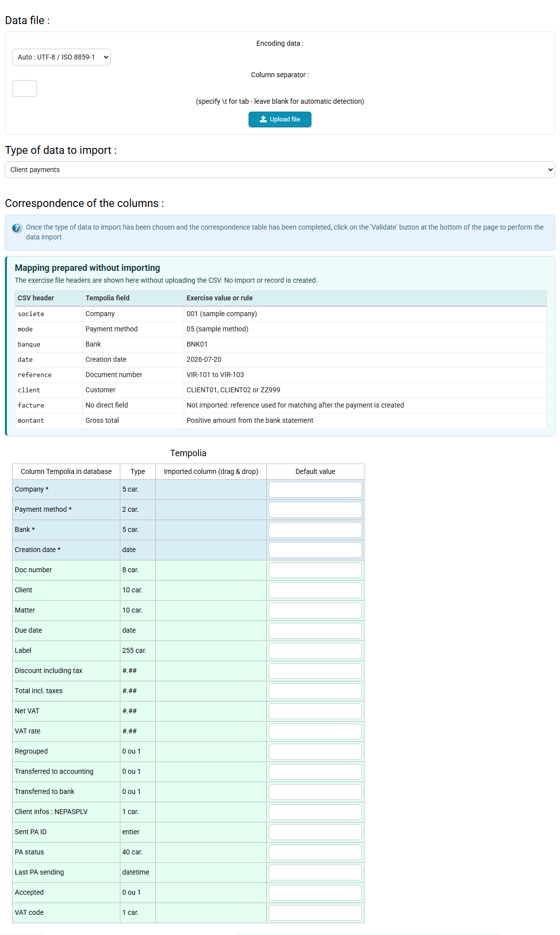Click the 'Company *' row label

click(31, 489)
